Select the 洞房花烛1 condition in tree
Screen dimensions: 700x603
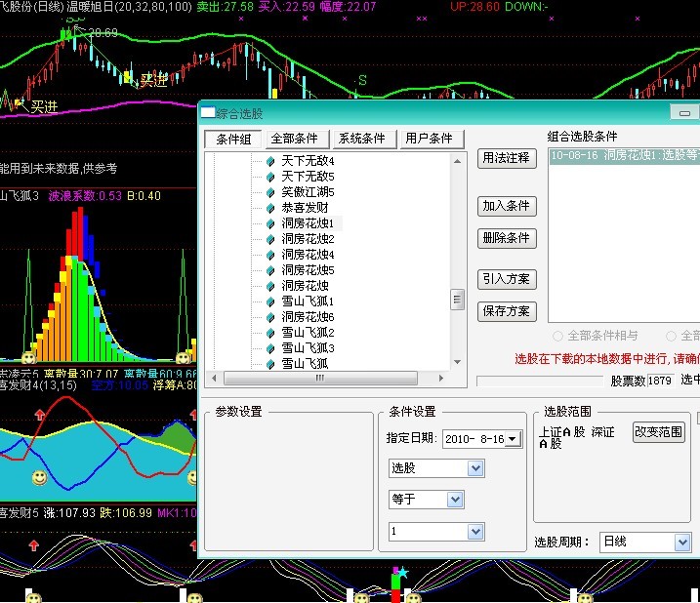pos(308,223)
